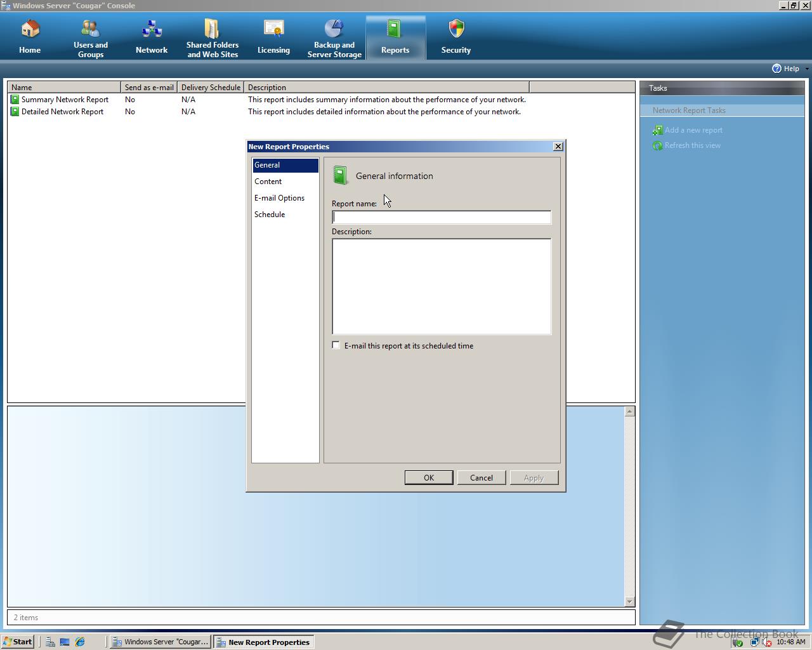
Task: Open Server Manager quick launch icon
Action: tap(50, 642)
